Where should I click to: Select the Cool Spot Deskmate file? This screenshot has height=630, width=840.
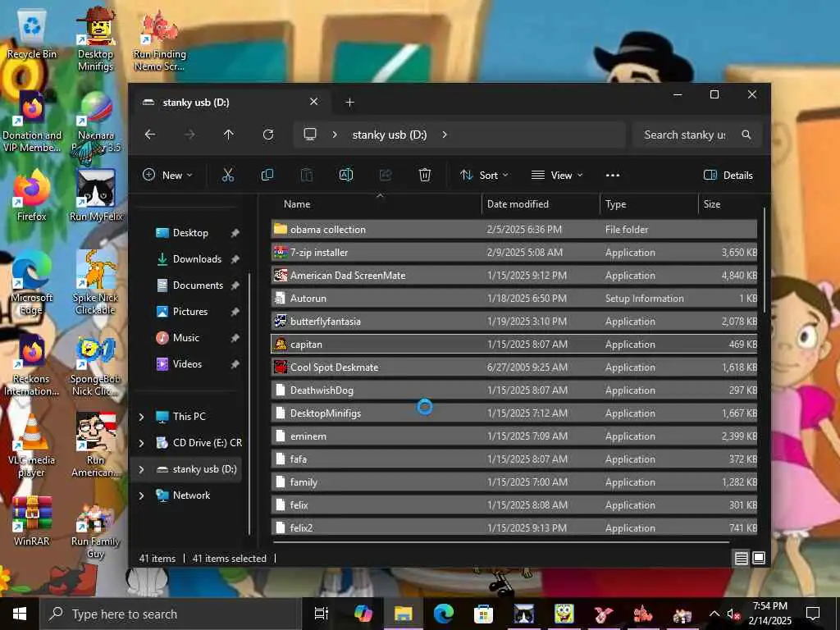514,367
